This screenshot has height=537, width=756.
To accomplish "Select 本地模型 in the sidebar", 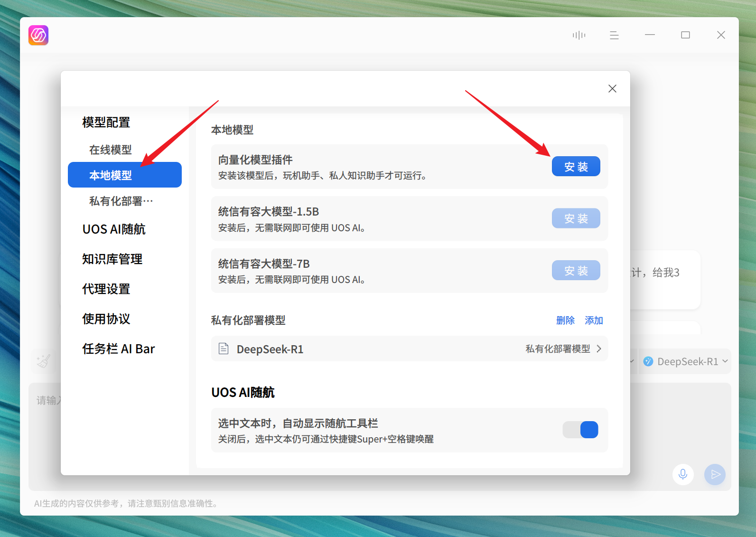I will (125, 175).
